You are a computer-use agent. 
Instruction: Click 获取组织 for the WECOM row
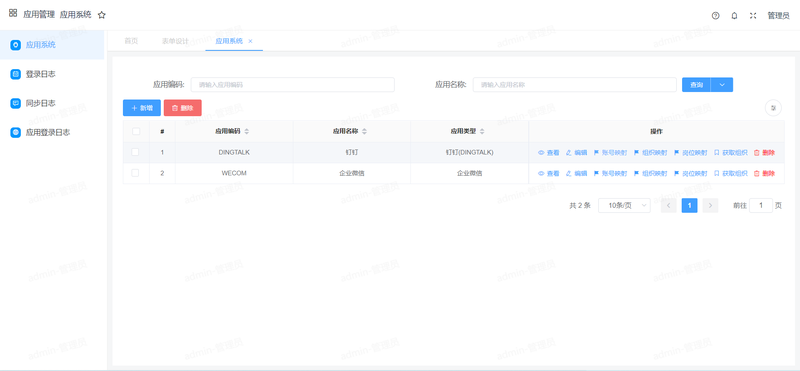(x=731, y=174)
